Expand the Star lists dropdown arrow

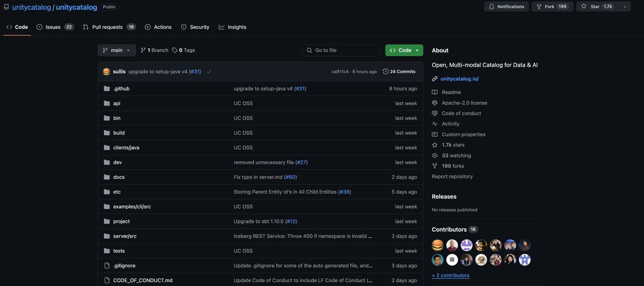coord(624,7)
